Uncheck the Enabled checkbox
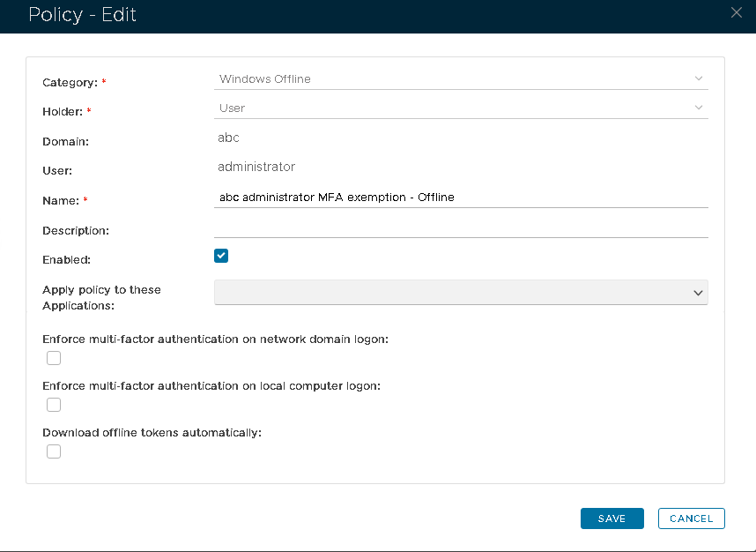Screen dimensions: 756x552 (221, 256)
